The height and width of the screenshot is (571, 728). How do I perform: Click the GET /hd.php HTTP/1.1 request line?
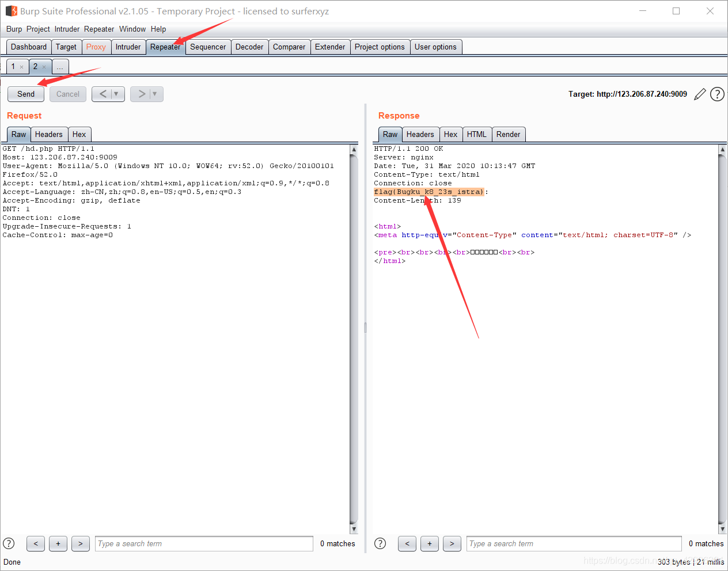pyautogui.click(x=48, y=149)
